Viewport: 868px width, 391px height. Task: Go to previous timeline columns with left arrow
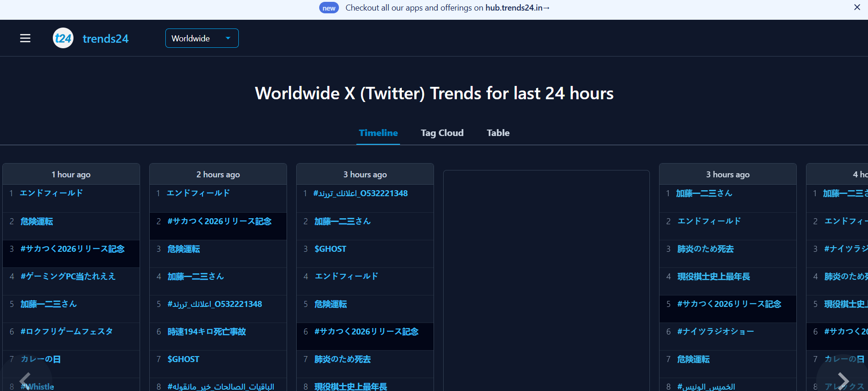coord(25,380)
